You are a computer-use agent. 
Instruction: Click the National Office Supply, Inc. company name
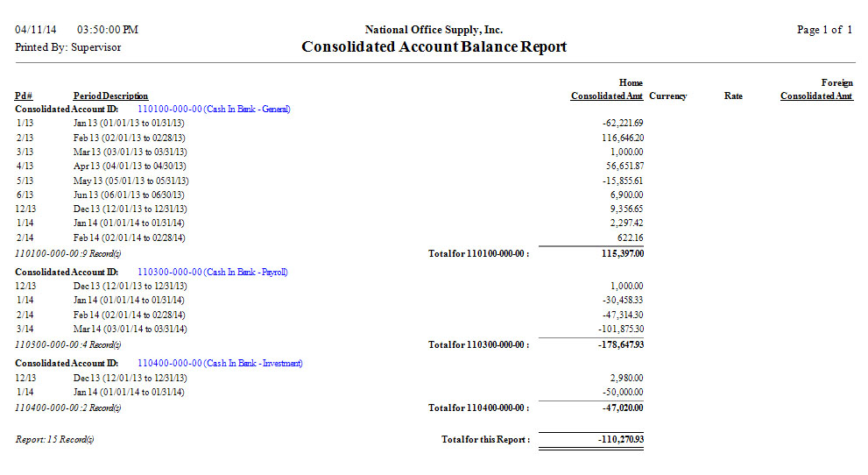pos(434,30)
